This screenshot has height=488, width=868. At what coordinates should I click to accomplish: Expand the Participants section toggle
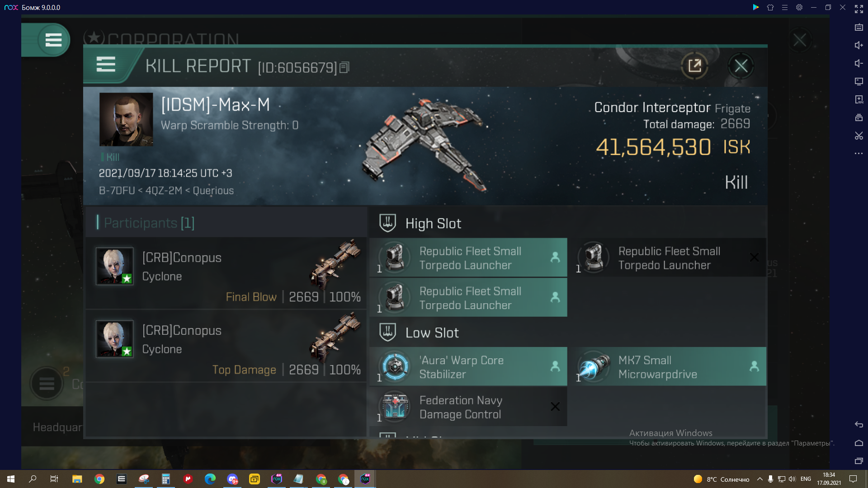pyautogui.click(x=148, y=223)
